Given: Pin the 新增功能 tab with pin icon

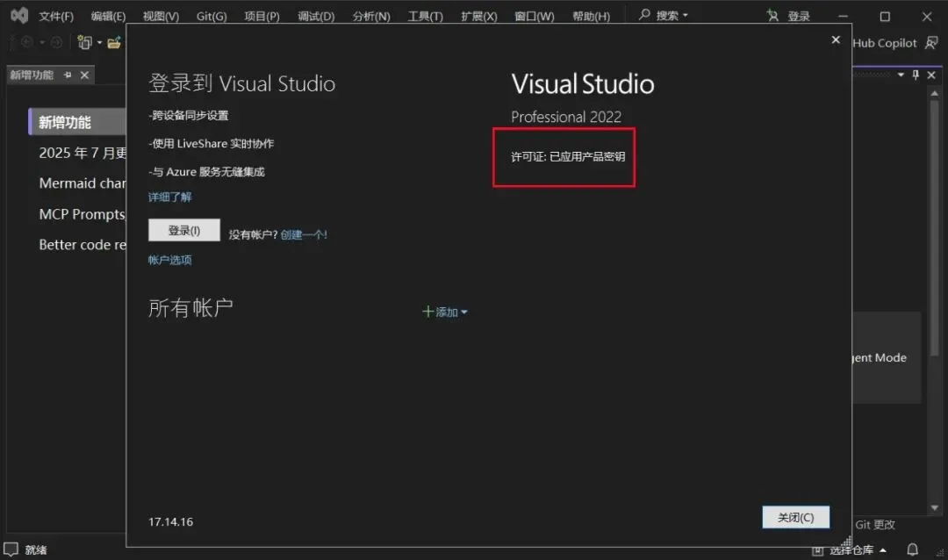Looking at the screenshot, I should pos(68,75).
